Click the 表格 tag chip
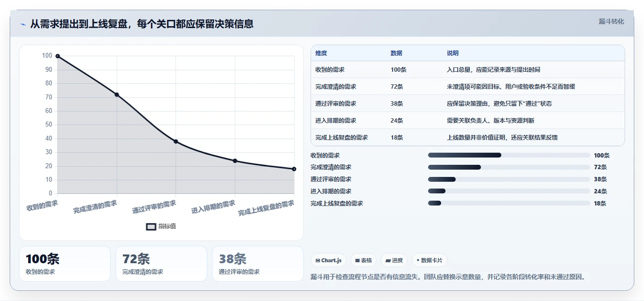Image resolution: width=644 pixels, height=301 pixels. pos(363,260)
